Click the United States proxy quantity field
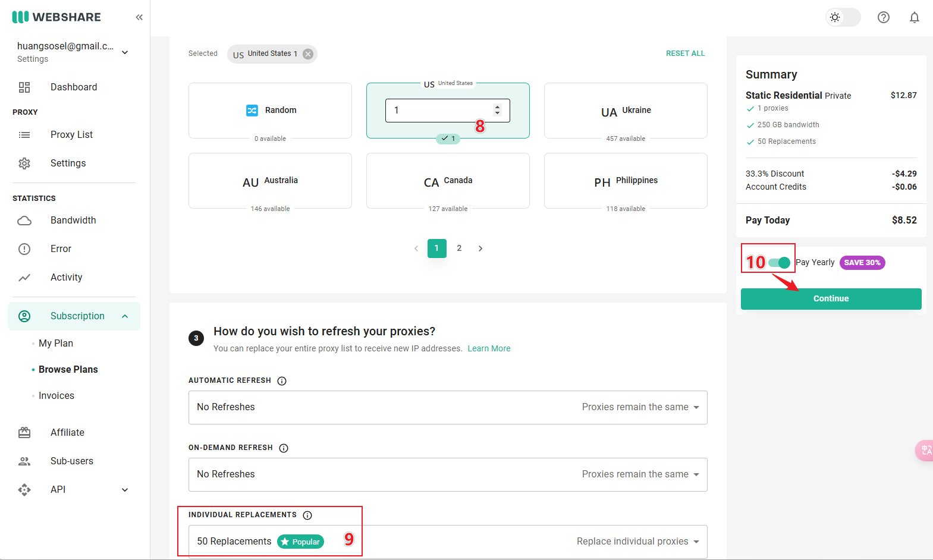This screenshot has width=933, height=560. pos(439,111)
